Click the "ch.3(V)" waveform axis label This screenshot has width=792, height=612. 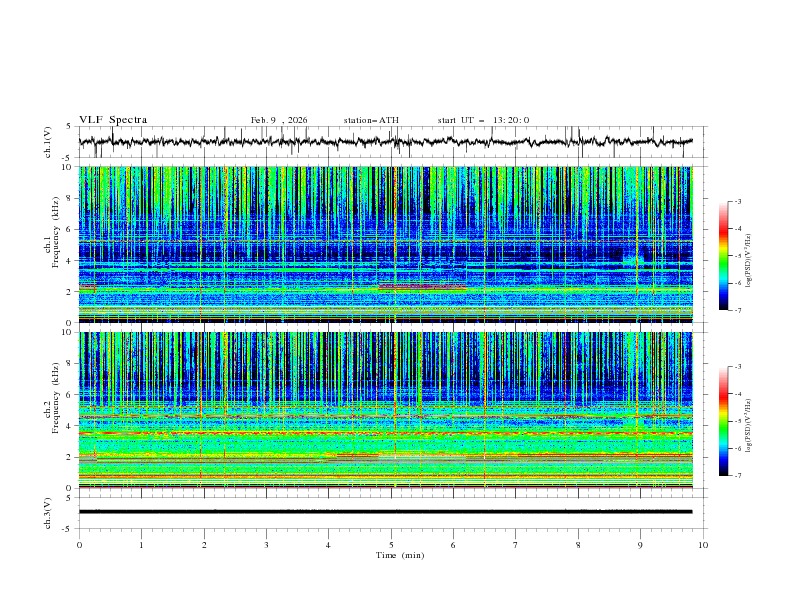[x=49, y=511]
